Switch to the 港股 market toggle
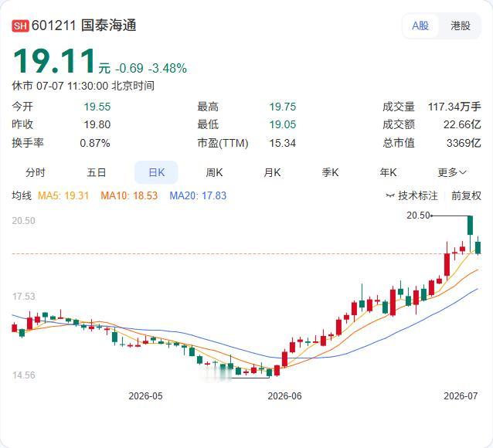 pyautogui.click(x=461, y=25)
